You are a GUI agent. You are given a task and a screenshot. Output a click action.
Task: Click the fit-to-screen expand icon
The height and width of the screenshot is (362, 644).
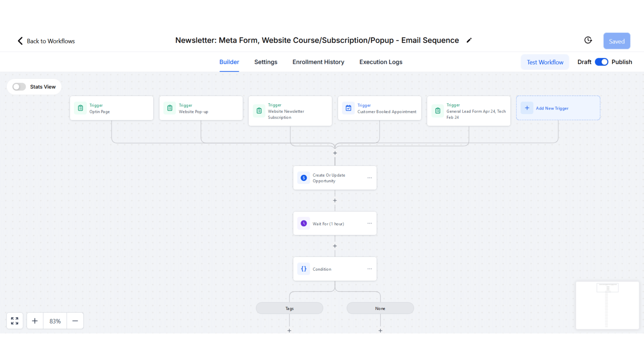(15, 321)
